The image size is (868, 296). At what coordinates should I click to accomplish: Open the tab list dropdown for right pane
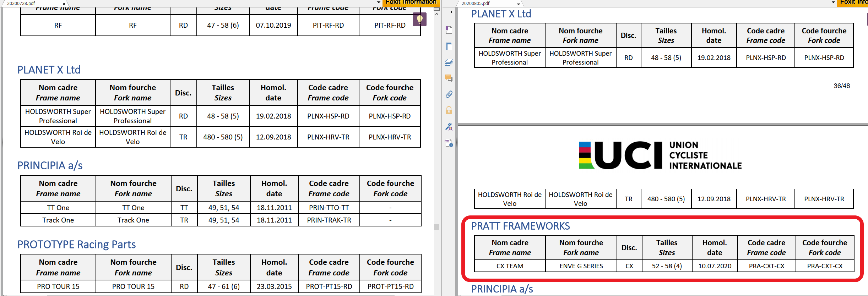pyautogui.click(x=833, y=2)
